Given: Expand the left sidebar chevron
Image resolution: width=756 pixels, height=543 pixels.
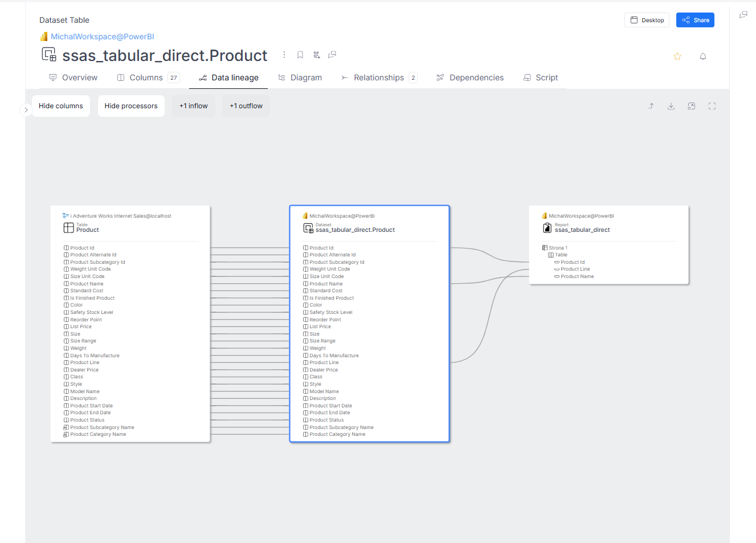Looking at the screenshot, I should [26, 110].
